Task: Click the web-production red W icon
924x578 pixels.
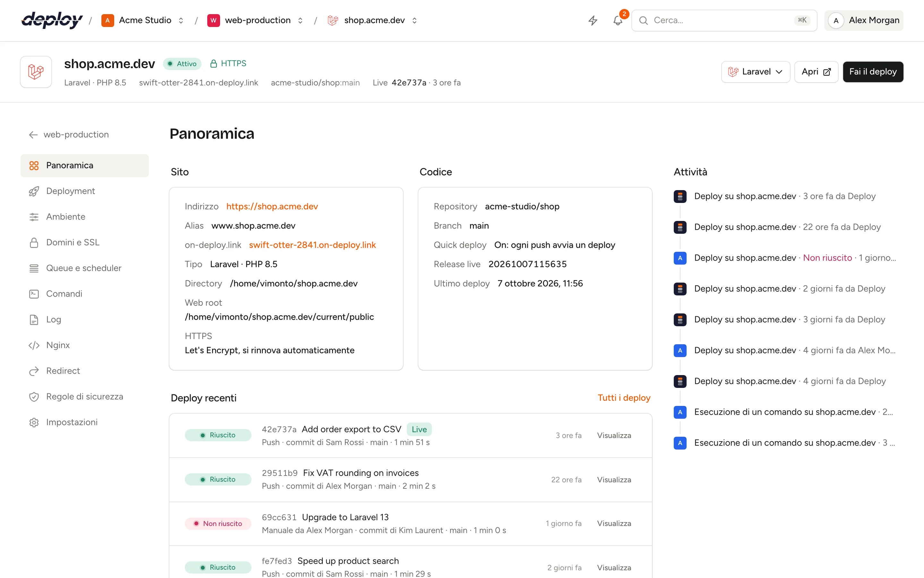Action: pyautogui.click(x=213, y=20)
